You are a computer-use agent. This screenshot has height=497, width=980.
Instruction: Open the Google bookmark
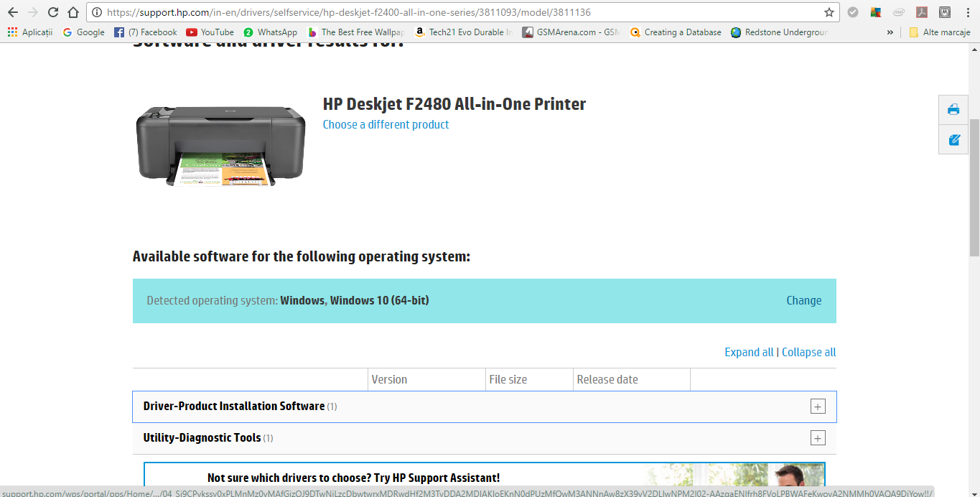point(83,32)
